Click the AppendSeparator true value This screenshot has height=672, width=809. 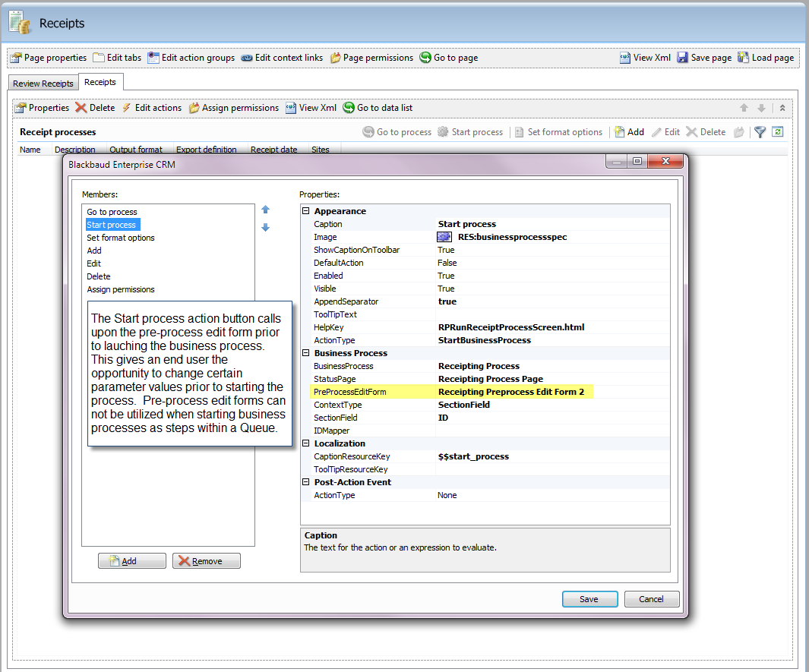click(x=447, y=301)
